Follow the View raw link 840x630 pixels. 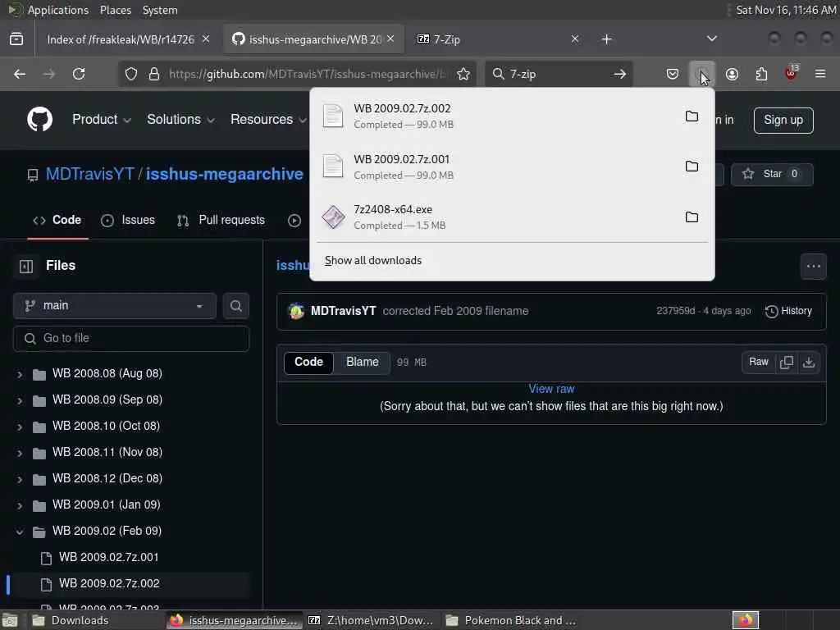551,389
